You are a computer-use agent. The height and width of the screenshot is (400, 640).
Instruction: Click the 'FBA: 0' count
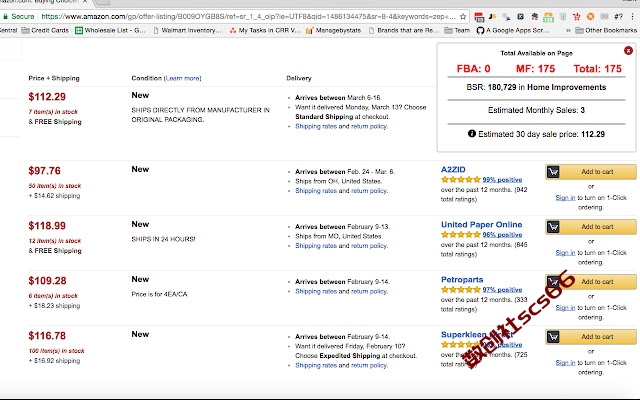[x=473, y=69]
